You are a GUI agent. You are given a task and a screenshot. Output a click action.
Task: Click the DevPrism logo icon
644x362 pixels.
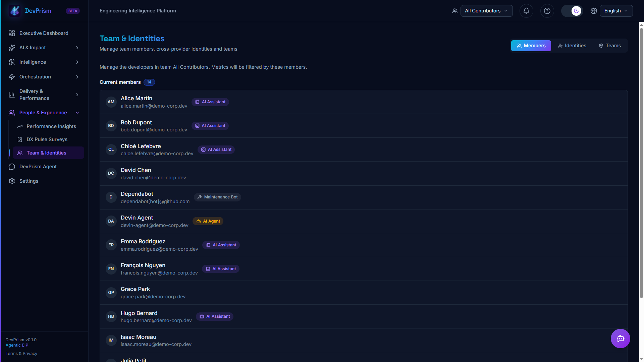(x=15, y=11)
